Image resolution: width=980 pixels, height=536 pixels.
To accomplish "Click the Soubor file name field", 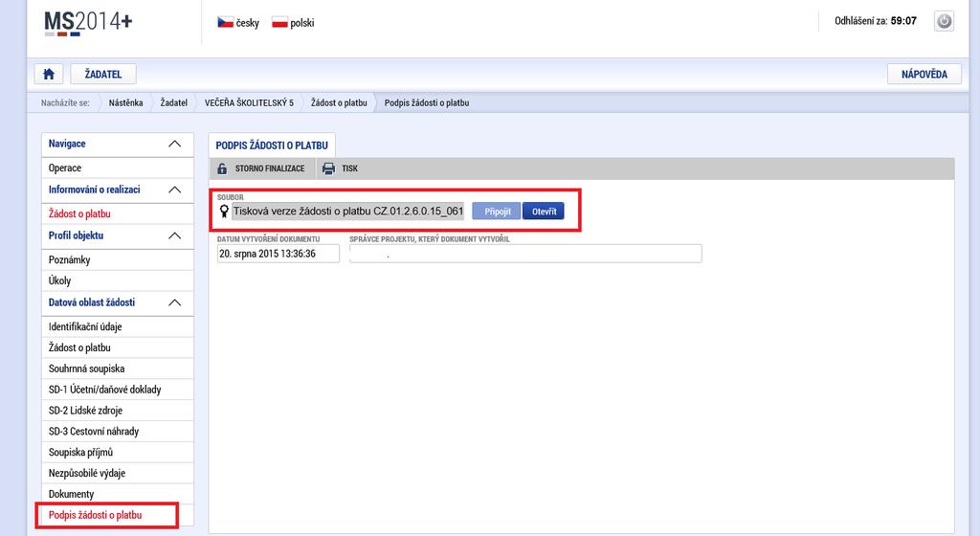I will pyautogui.click(x=347, y=212).
